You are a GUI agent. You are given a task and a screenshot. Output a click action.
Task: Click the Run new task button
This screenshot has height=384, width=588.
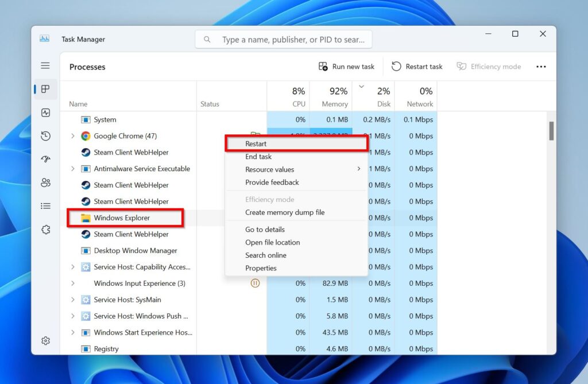pos(346,67)
